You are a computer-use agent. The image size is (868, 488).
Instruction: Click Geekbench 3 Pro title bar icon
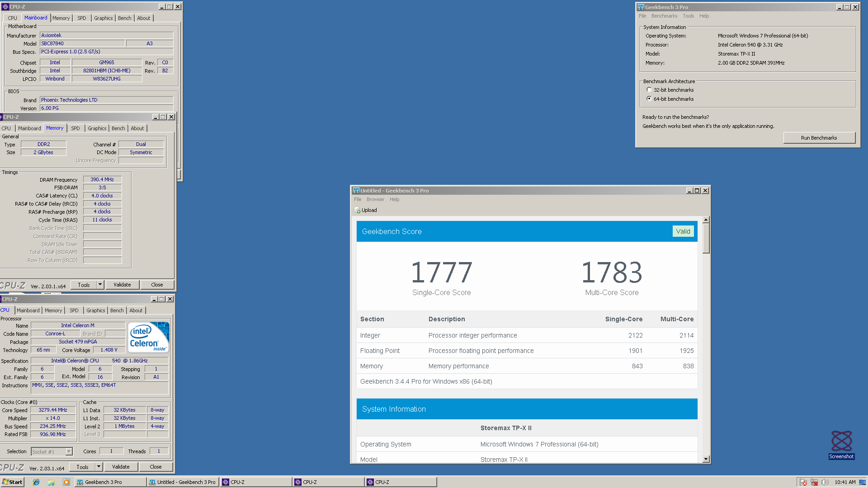tap(641, 7)
